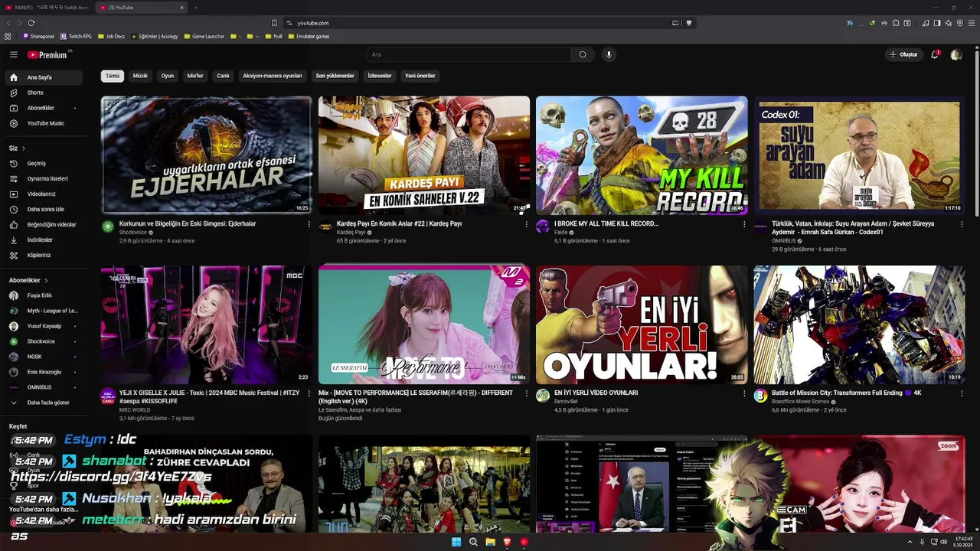Open En İyi Yerli Oyunlar thumbnail

click(x=642, y=324)
